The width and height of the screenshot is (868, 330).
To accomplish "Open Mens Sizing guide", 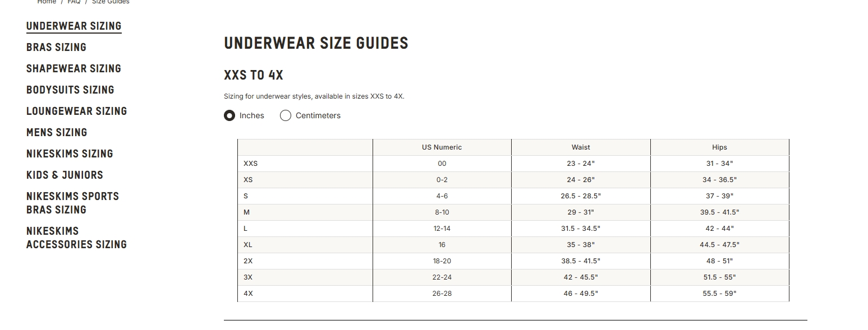I will (x=57, y=133).
